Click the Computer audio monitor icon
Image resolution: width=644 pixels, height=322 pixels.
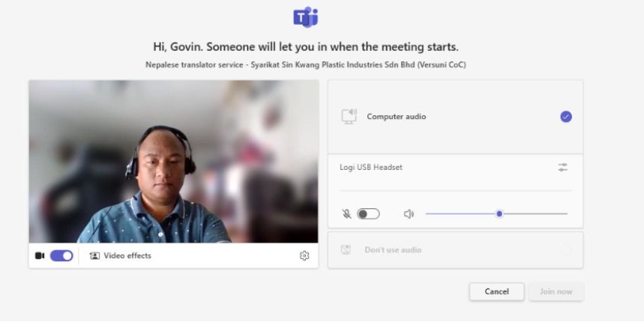tap(349, 117)
